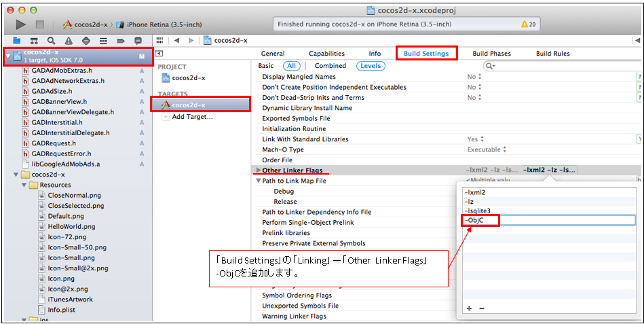Open the Project navigator folder icon
Image resolution: width=644 pixels, height=324 pixels.
pos(17,41)
